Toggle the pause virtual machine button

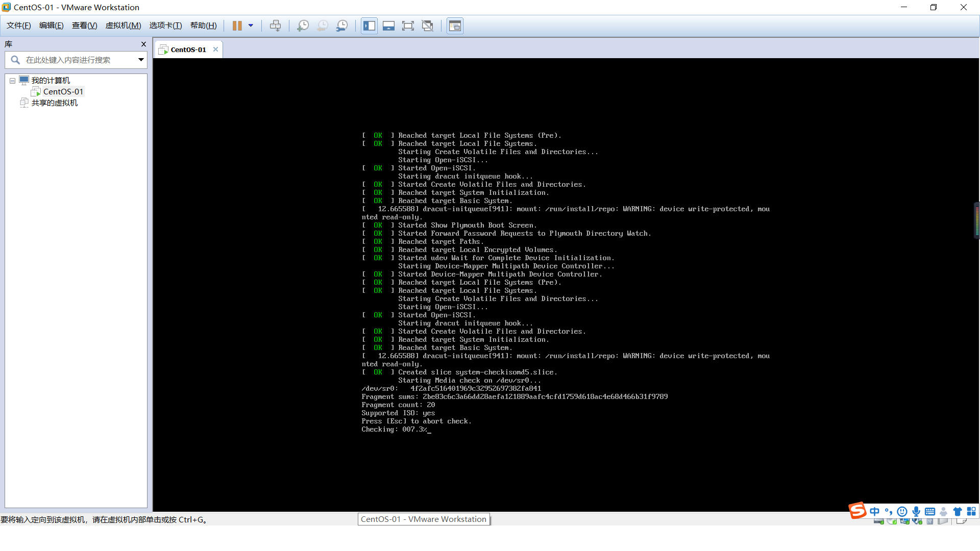pos(236,26)
